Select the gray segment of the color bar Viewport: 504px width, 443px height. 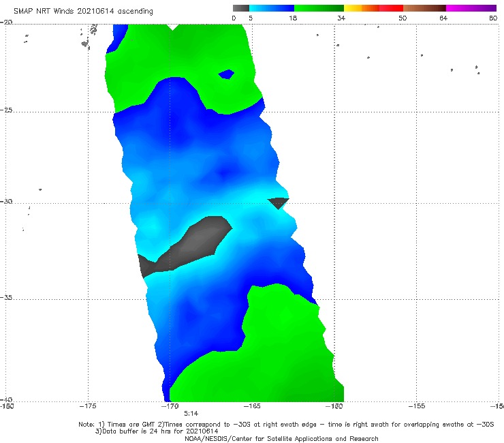(241, 8)
